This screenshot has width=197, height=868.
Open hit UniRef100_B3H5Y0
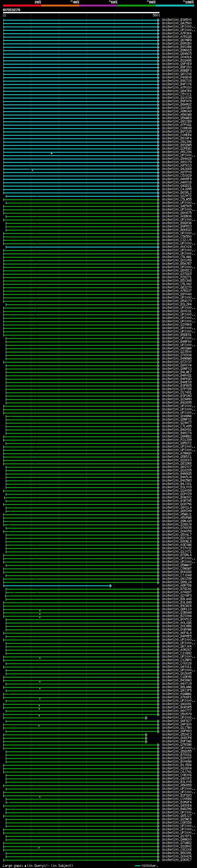(176, 20)
